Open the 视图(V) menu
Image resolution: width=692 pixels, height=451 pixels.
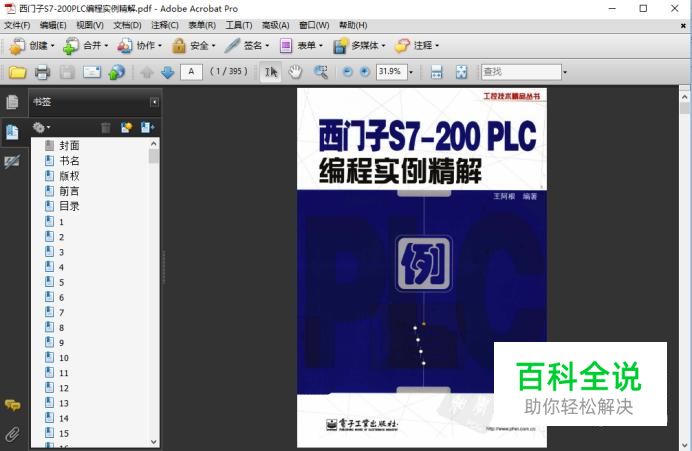pyautogui.click(x=90, y=25)
